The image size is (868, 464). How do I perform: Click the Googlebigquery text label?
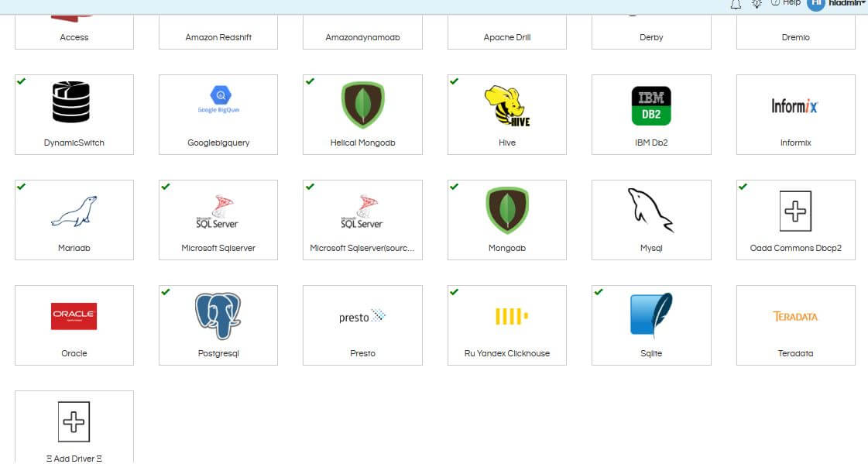coord(218,143)
